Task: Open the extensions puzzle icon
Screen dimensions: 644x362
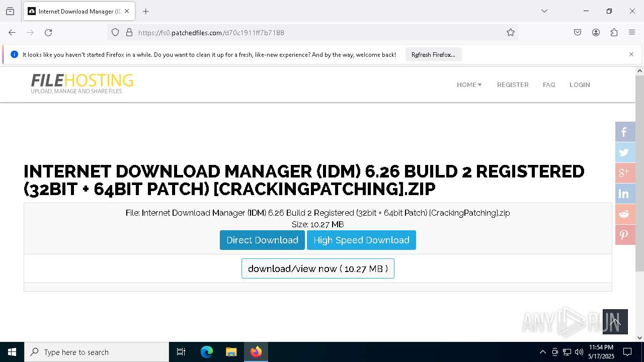Action: pos(614,32)
